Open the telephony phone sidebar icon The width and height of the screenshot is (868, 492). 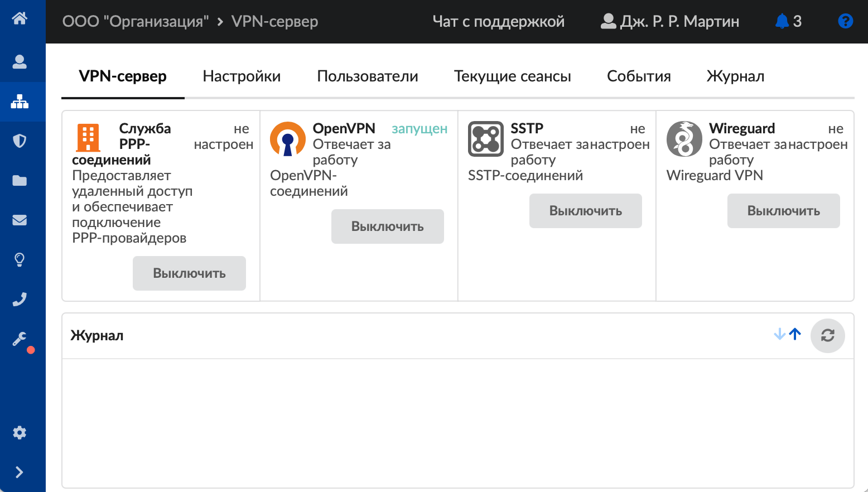[x=20, y=299]
